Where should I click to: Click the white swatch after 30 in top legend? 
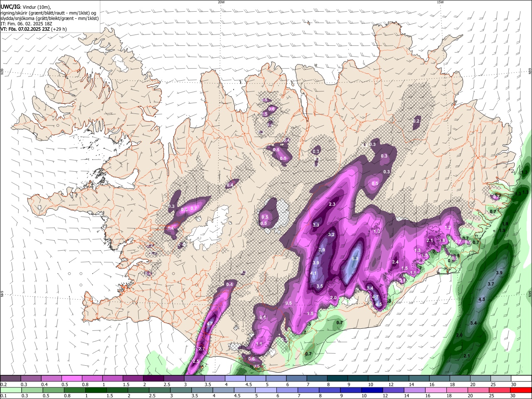[520, 379]
